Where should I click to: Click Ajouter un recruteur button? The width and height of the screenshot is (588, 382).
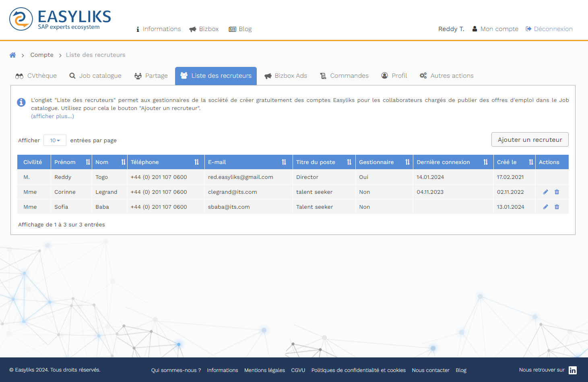click(x=530, y=140)
